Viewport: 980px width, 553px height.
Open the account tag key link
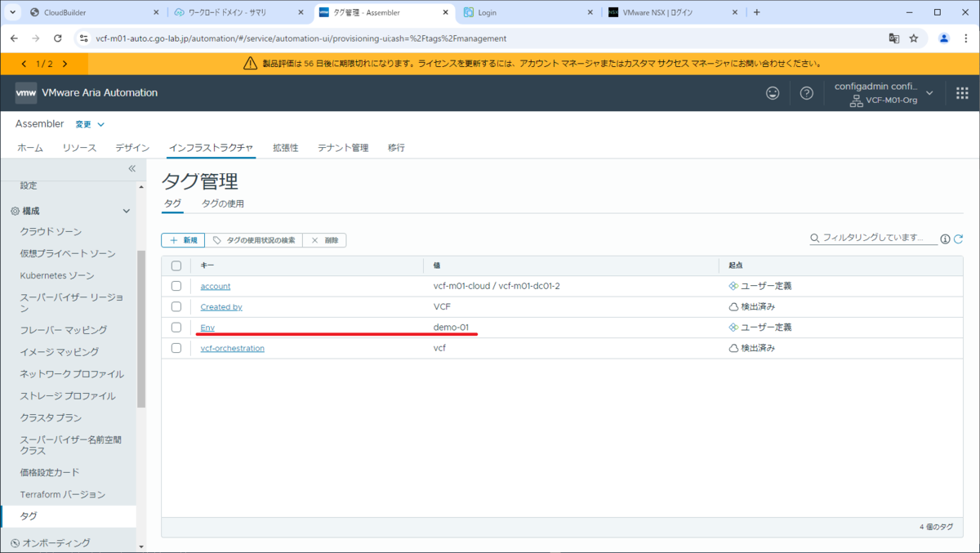click(216, 286)
